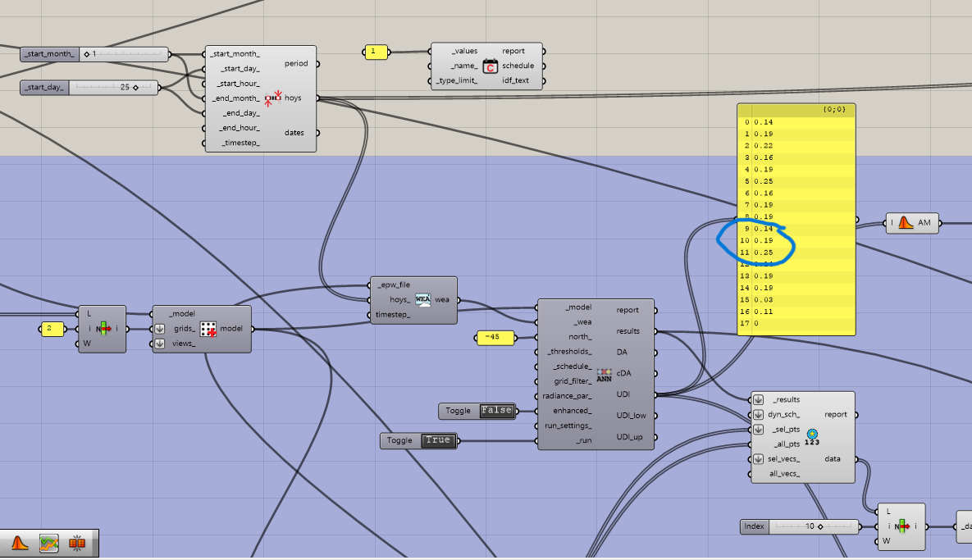
Task: Select the WEA component icon
Action: tap(423, 300)
